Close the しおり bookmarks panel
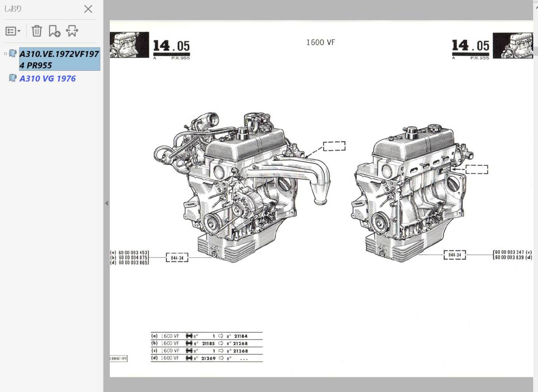This screenshot has height=392, width=538. tap(88, 9)
